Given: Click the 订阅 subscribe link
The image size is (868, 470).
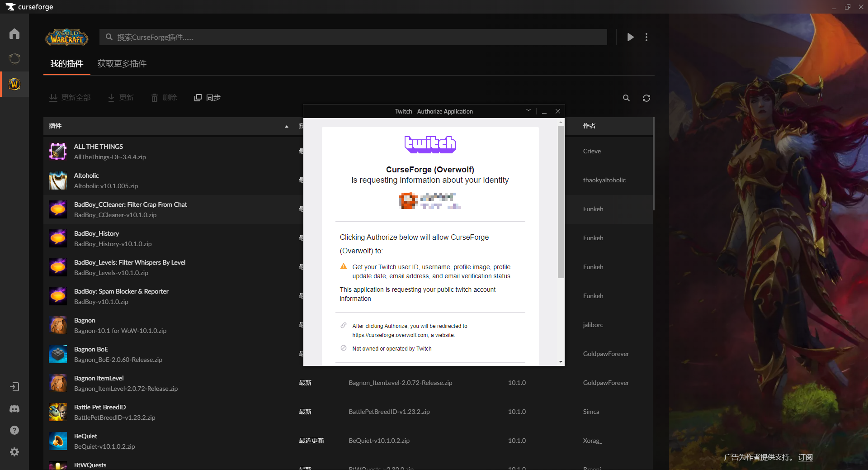Looking at the screenshot, I should (805, 457).
